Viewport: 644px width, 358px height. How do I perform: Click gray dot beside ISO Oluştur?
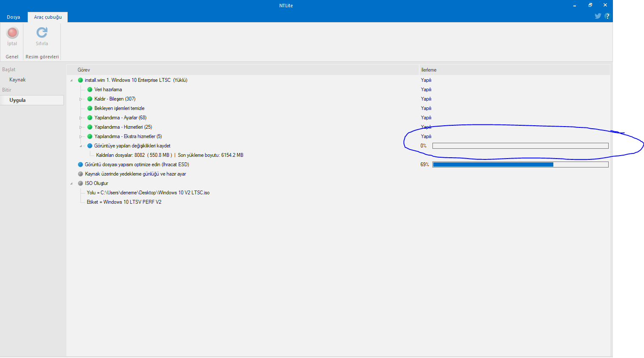(80, 183)
